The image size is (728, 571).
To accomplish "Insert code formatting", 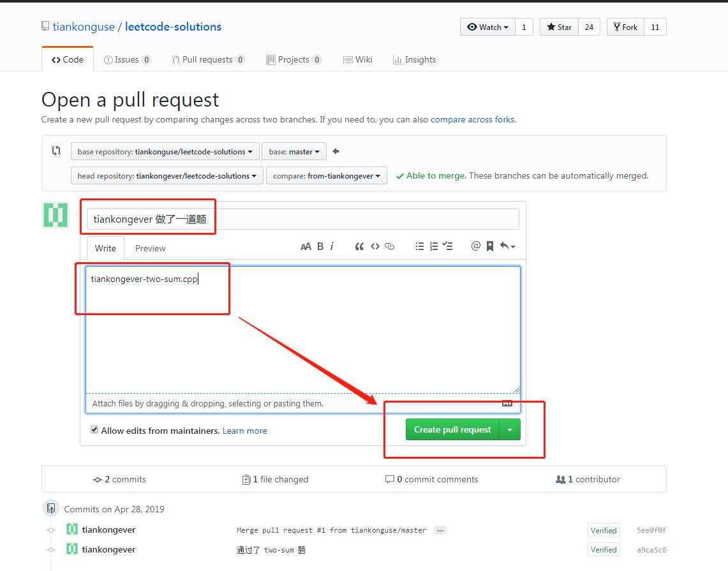I will 375,246.
